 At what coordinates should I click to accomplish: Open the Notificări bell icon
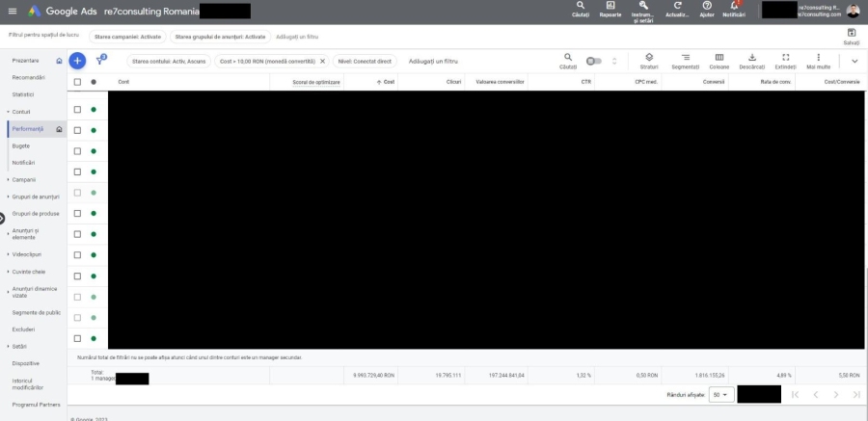click(734, 5)
